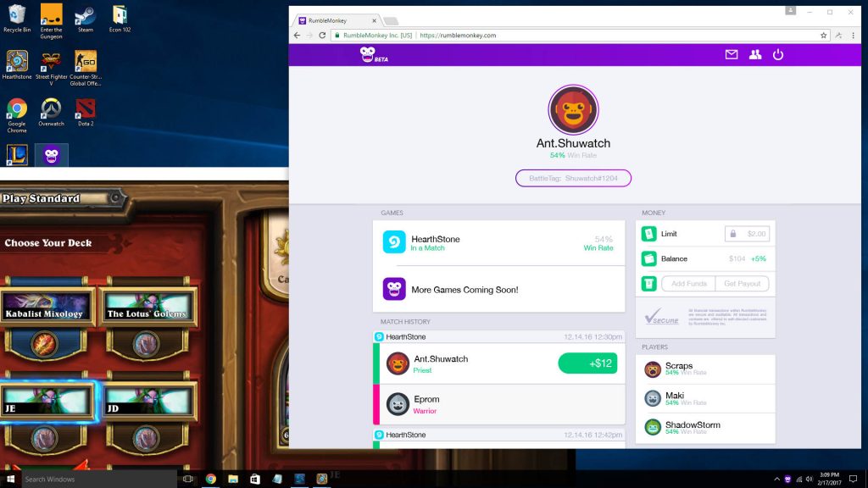Click Ant.Shuwatch avatar in match history
Screen dimensions: 868x488
click(x=398, y=363)
